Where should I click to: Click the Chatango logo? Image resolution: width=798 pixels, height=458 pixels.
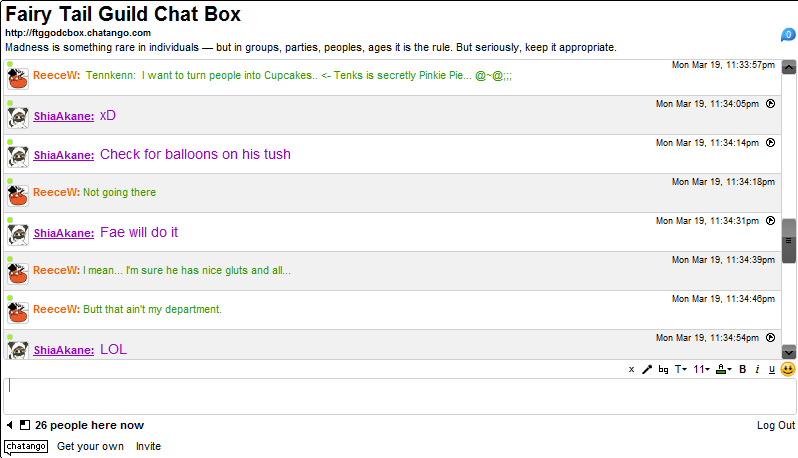26,446
